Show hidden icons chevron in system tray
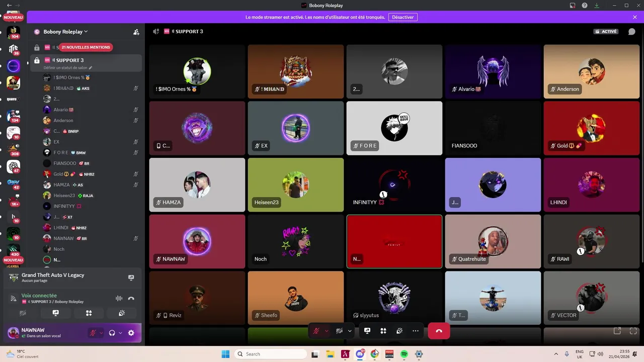The height and width of the screenshot is (362, 644). coord(556,354)
